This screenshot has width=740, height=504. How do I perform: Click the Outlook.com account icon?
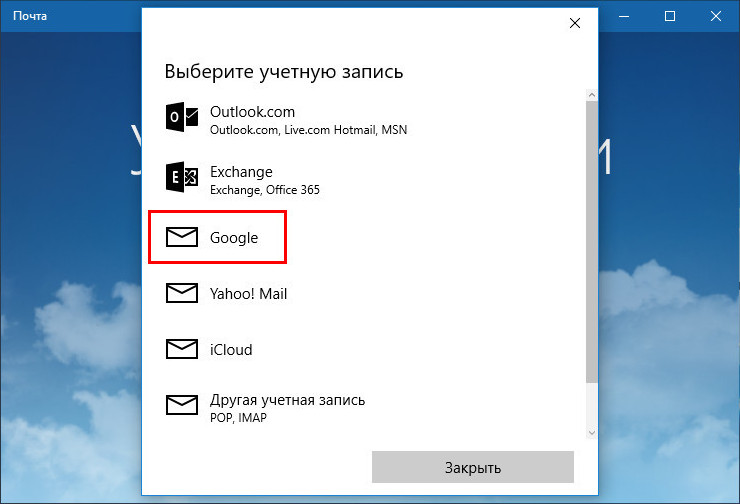pos(182,117)
